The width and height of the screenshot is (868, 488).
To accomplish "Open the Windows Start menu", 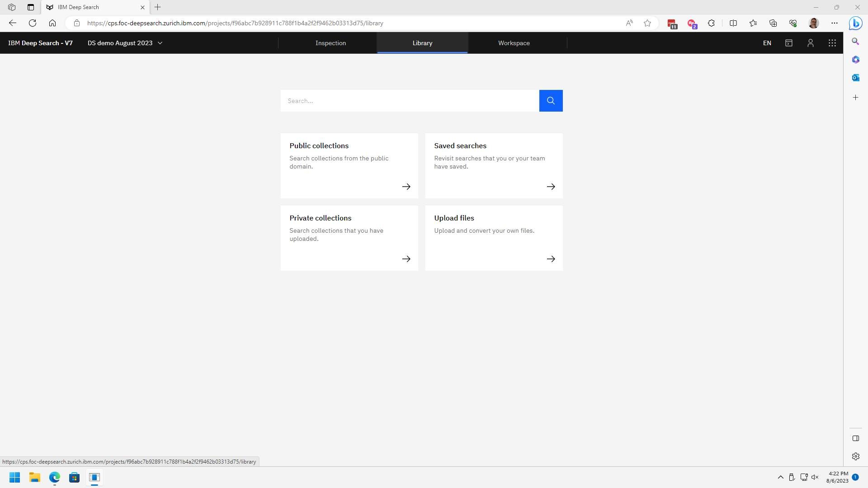I will (x=14, y=477).
